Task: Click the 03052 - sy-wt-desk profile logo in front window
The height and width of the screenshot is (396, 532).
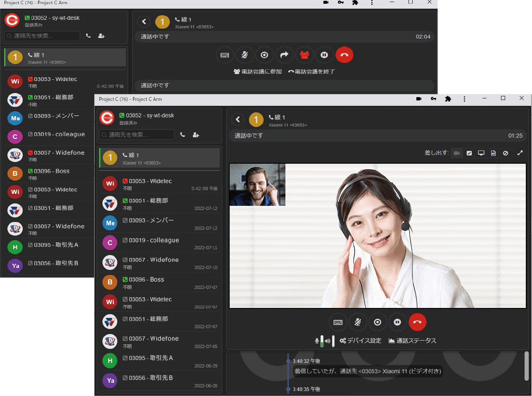Action: tap(107, 118)
